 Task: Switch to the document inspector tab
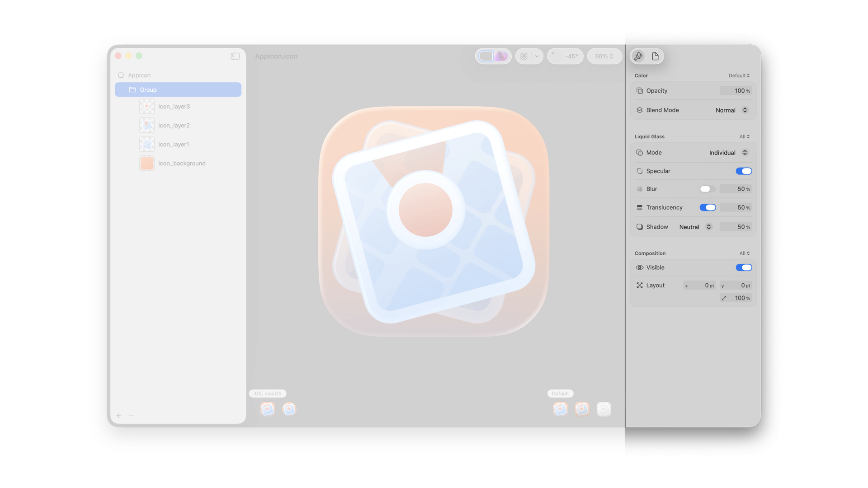(x=655, y=56)
